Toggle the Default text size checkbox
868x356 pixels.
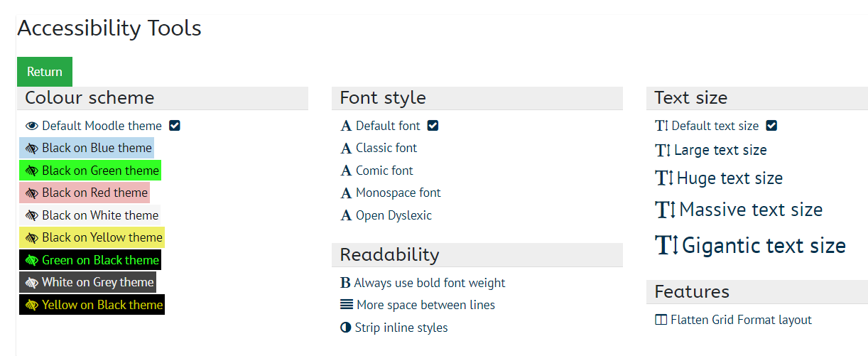(x=771, y=126)
